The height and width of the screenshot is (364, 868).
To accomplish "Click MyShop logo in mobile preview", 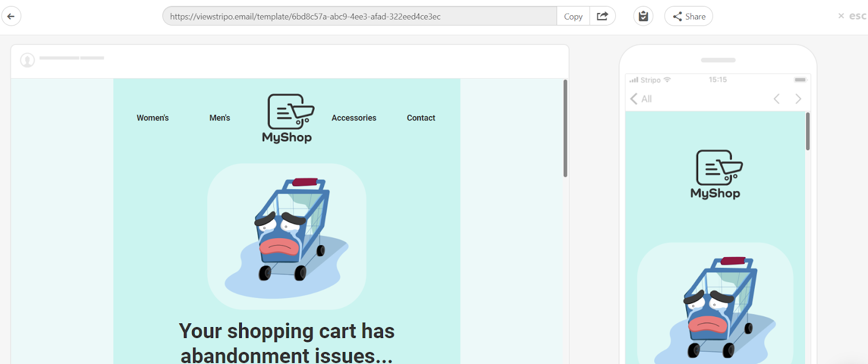I will (716, 175).
